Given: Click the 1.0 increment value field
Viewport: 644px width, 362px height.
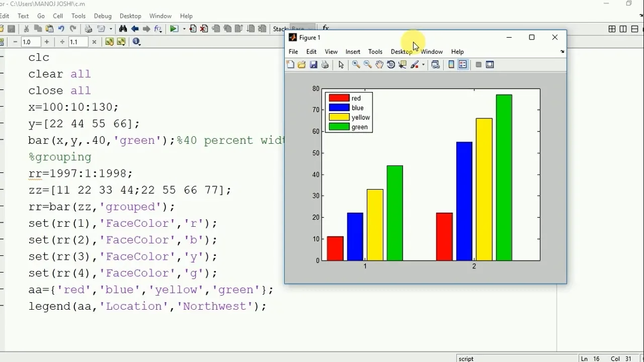Looking at the screenshot, I should pos(31,42).
